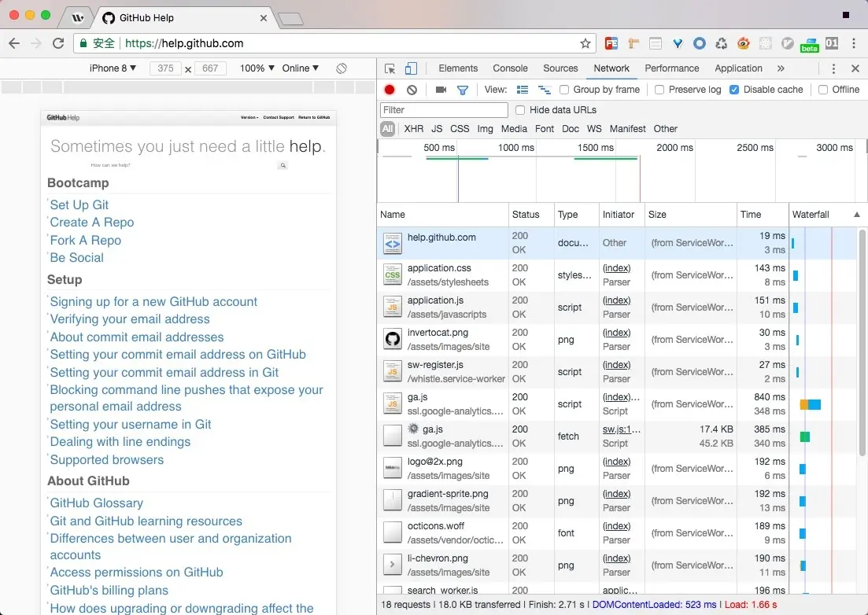Image resolution: width=868 pixels, height=615 pixels.
Task: Filter requests by XHR
Action: click(413, 129)
